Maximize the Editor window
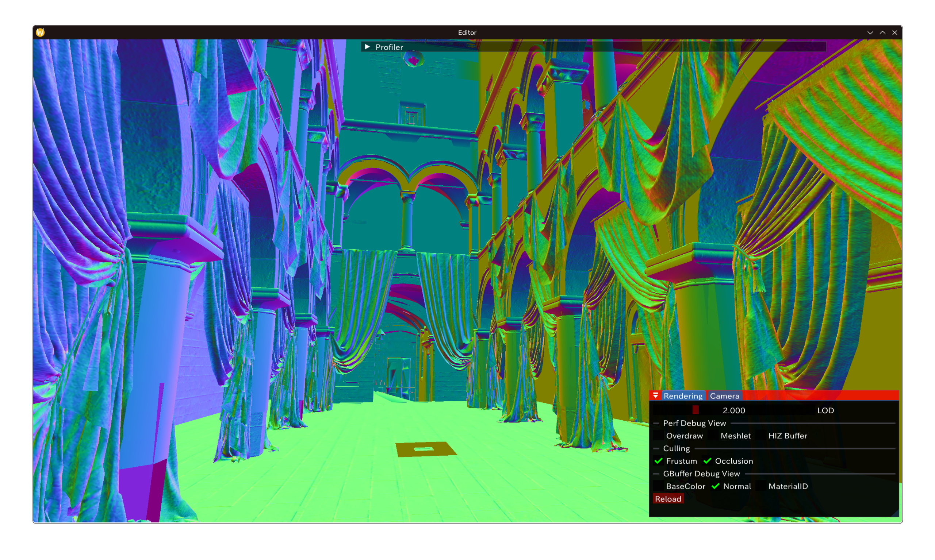This screenshot has height=560, width=935. 882,33
